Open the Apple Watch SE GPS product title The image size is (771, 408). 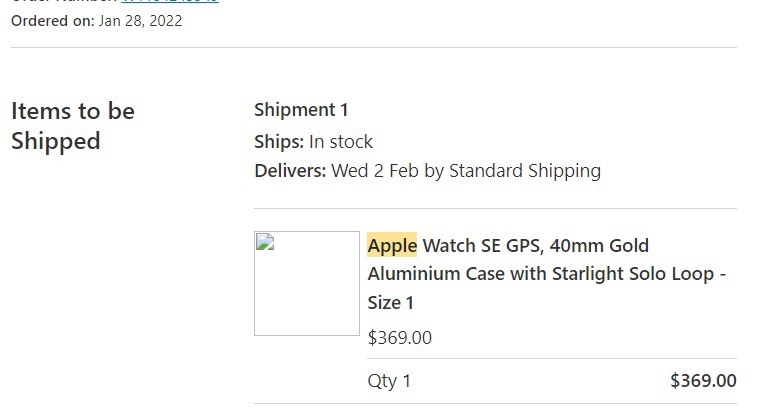coord(546,274)
